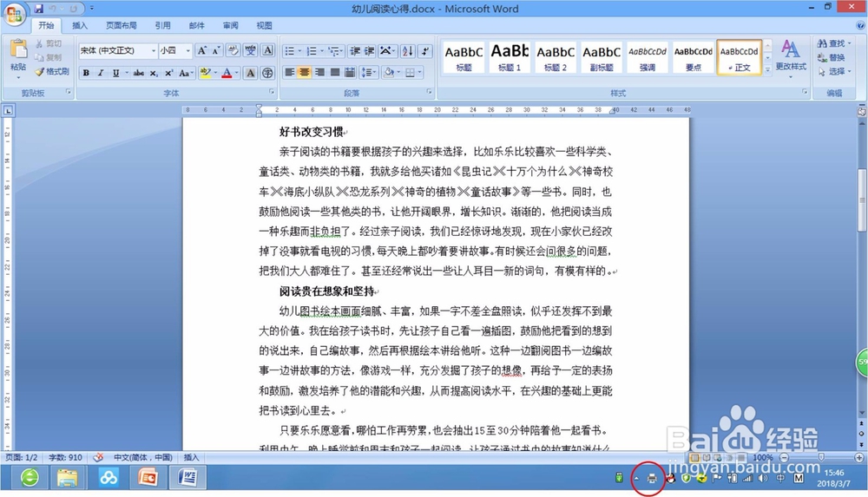Toggle Italic formatting

coord(100,73)
